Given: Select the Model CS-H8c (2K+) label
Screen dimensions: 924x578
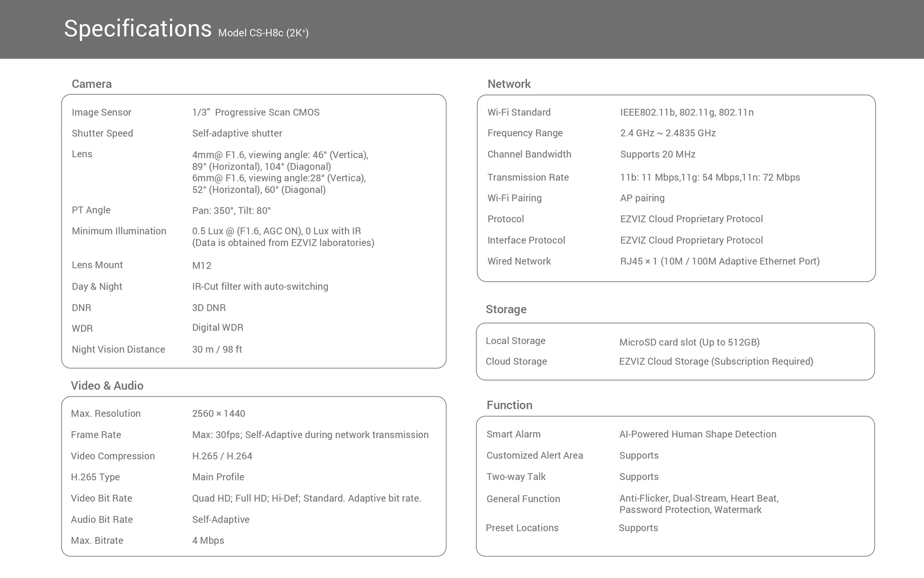Looking at the screenshot, I should [263, 33].
